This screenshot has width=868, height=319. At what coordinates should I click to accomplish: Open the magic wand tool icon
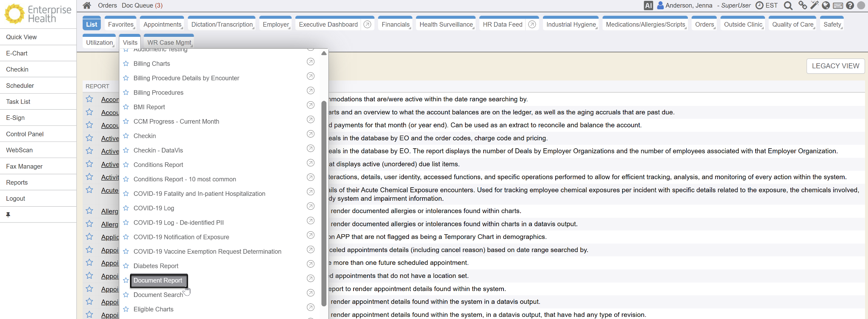[x=814, y=6]
